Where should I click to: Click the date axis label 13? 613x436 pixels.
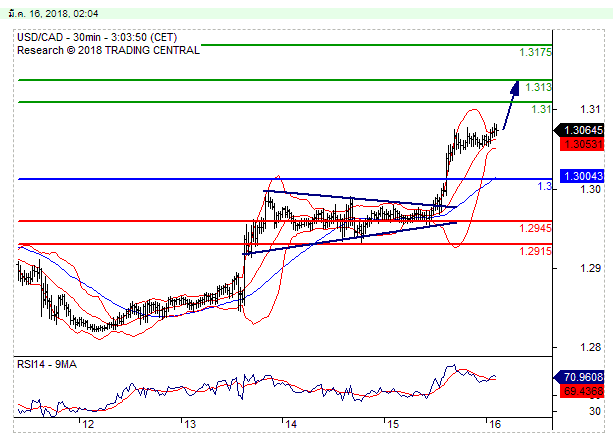tap(190, 424)
